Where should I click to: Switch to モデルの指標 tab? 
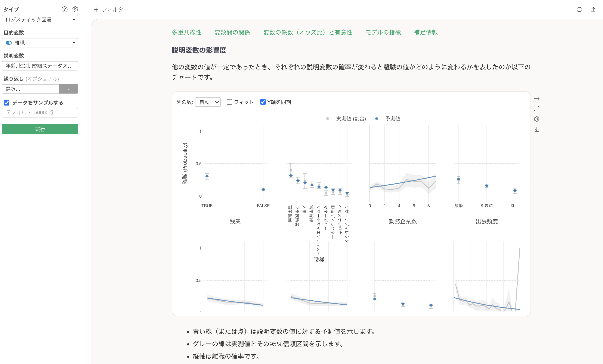(x=383, y=32)
